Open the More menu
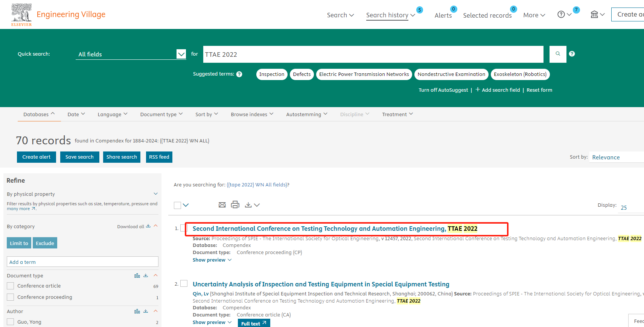This screenshot has width=644, height=327. 534,15
